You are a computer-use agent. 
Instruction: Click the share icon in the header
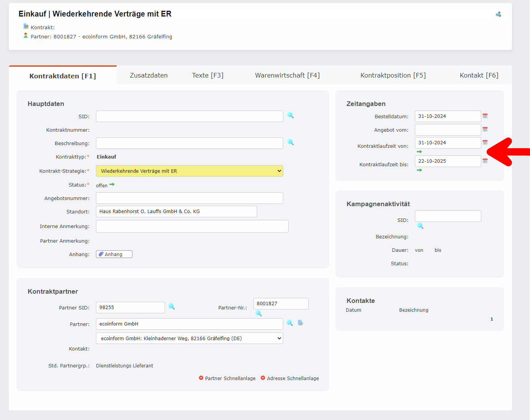click(x=498, y=13)
